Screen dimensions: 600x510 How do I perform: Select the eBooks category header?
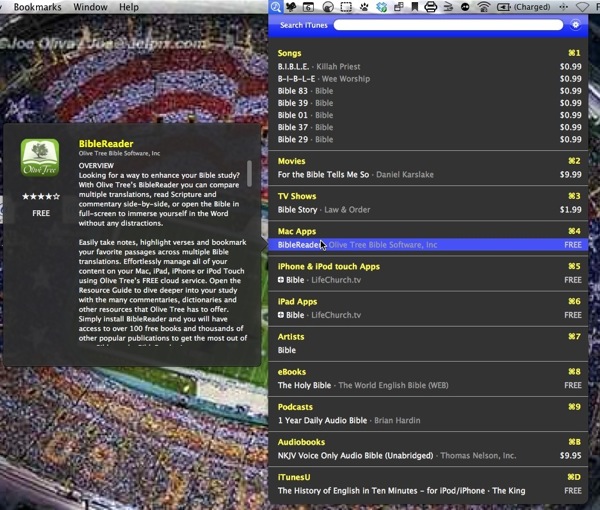click(292, 372)
